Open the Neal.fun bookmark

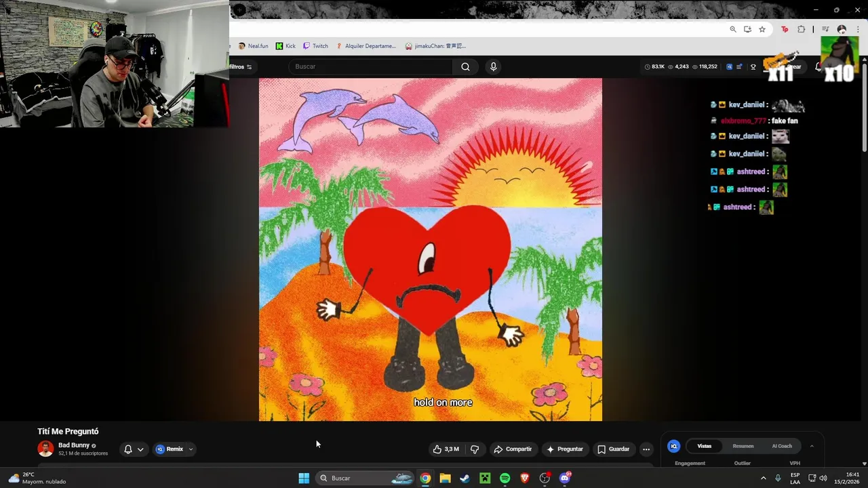[x=253, y=46]
